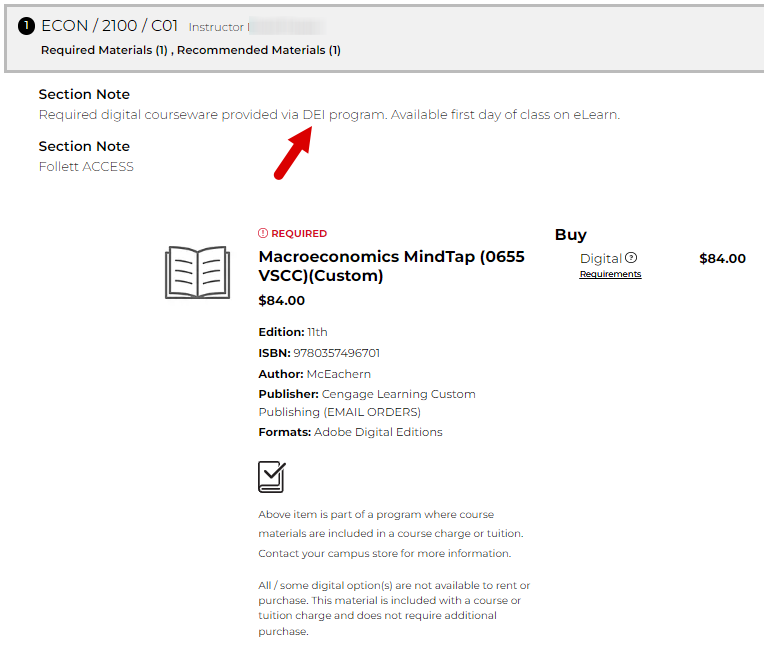This screenshot has width=764, height=662.
Task: Click the REQUIRED label above the title
Action: click(x=299, y=234)
